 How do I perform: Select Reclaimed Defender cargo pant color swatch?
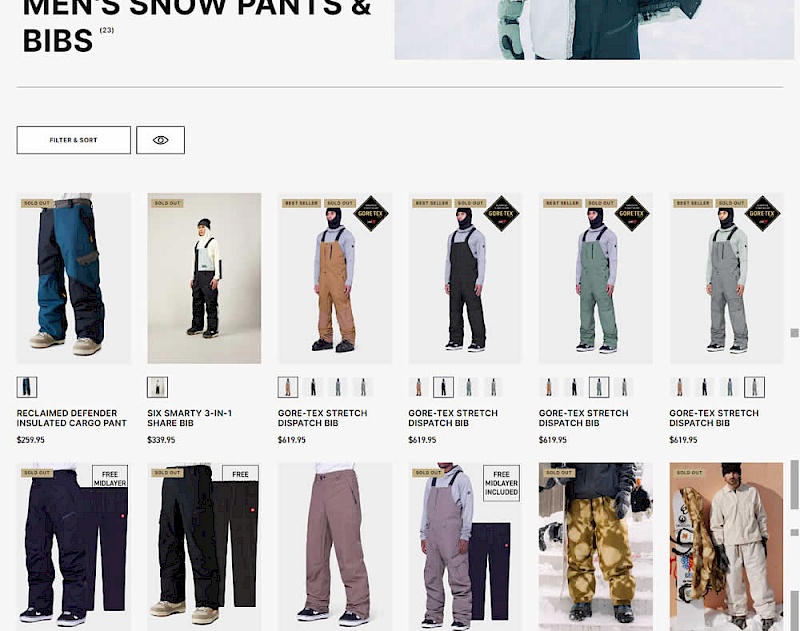27,387
